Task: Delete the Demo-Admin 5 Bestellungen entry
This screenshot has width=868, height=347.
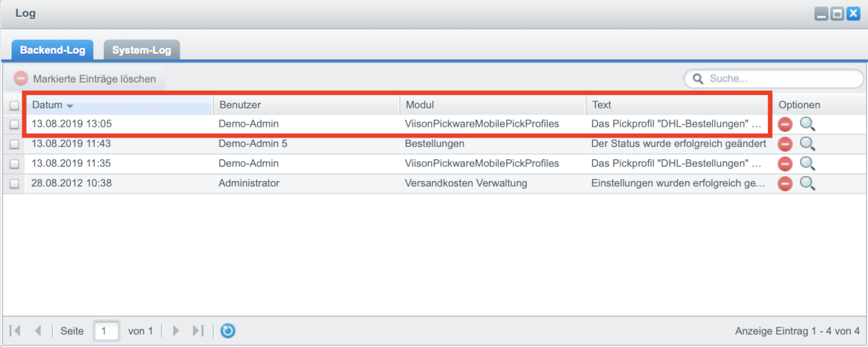Action: click(785, 144)
